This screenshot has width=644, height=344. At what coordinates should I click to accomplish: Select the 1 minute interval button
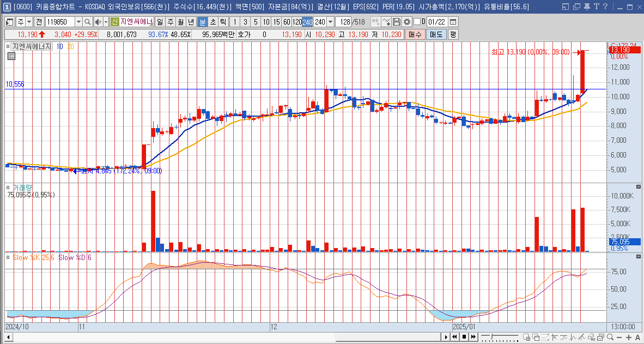click(234, 22)
